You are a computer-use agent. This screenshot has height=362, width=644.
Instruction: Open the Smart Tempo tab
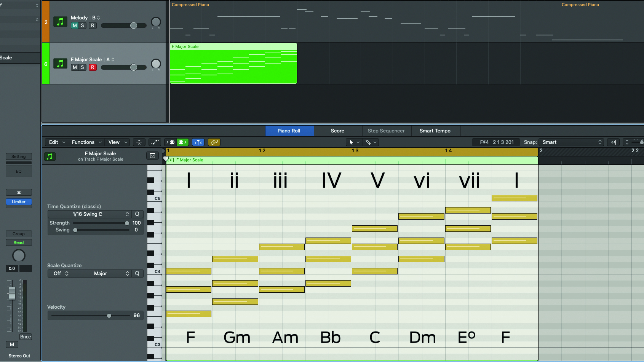[x=435, y=131]
